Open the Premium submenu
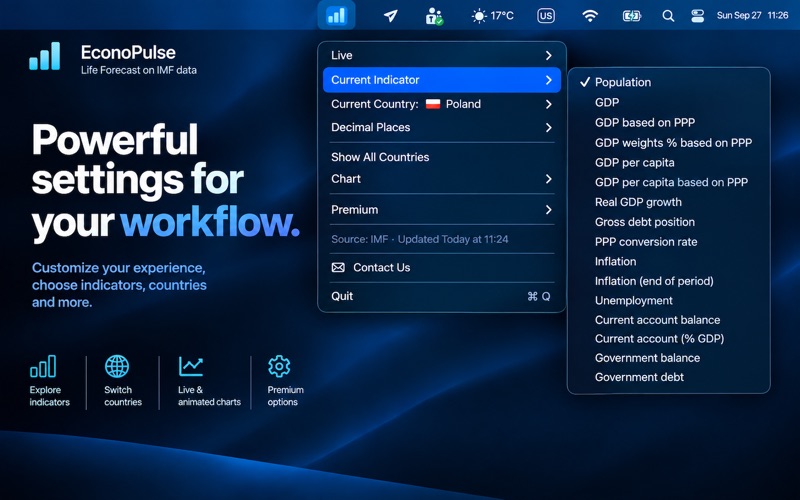 point(442,210)
